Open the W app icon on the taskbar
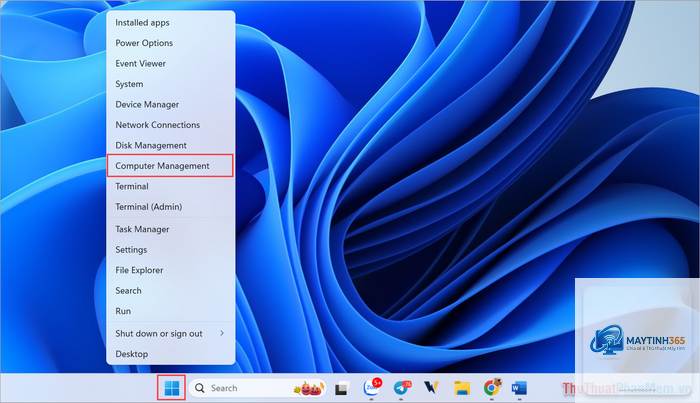 click(431, 387)
